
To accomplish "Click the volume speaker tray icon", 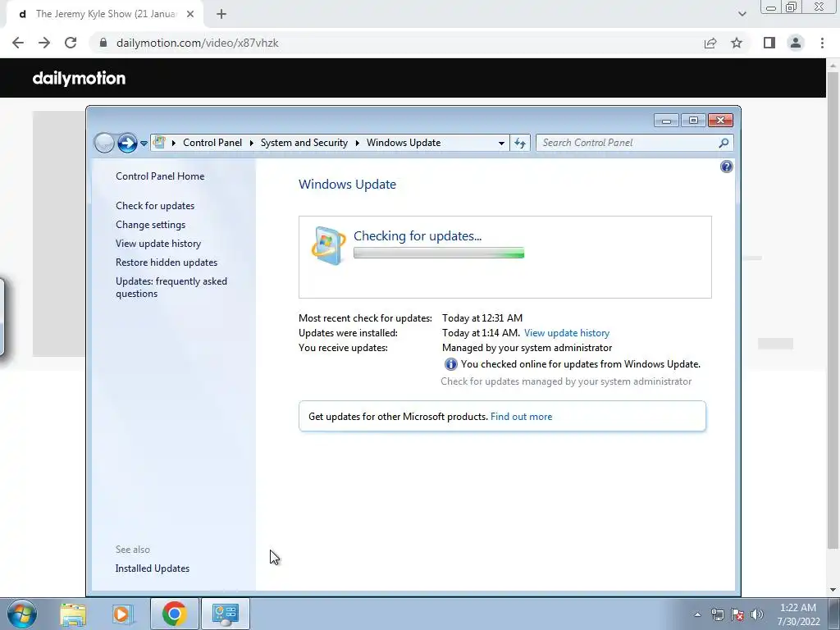I will point(757,614).
